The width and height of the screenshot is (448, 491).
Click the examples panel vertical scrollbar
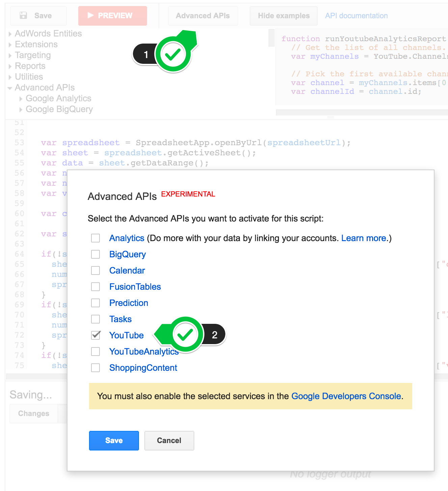(272, 38)
